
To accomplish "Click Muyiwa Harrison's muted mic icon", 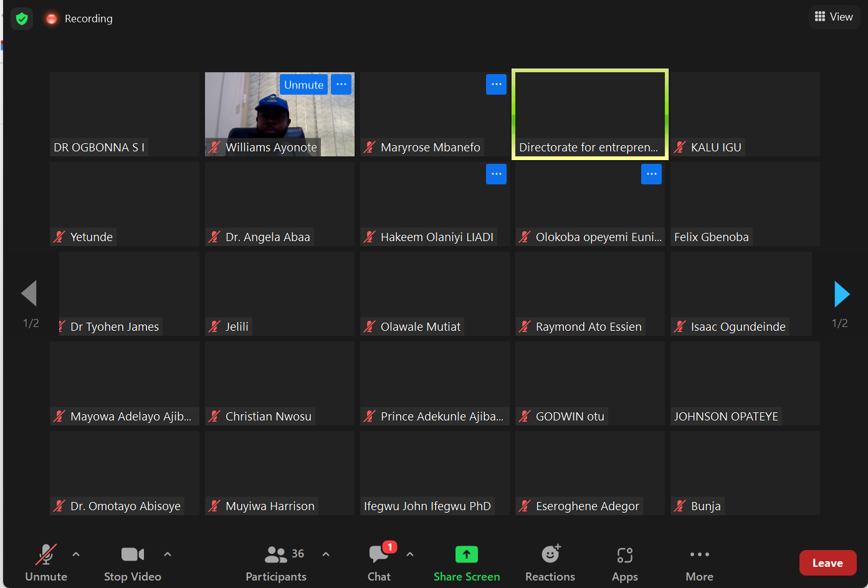I will (x=214, y=506).
